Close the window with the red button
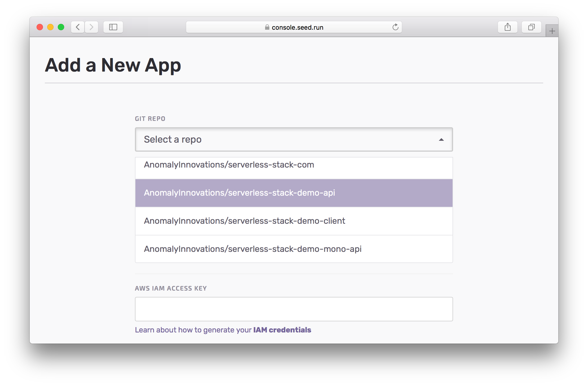 pos(40,27)
